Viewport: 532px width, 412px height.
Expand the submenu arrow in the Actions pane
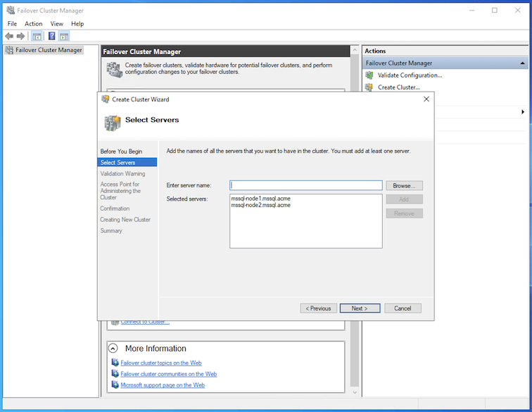(523, 112)
